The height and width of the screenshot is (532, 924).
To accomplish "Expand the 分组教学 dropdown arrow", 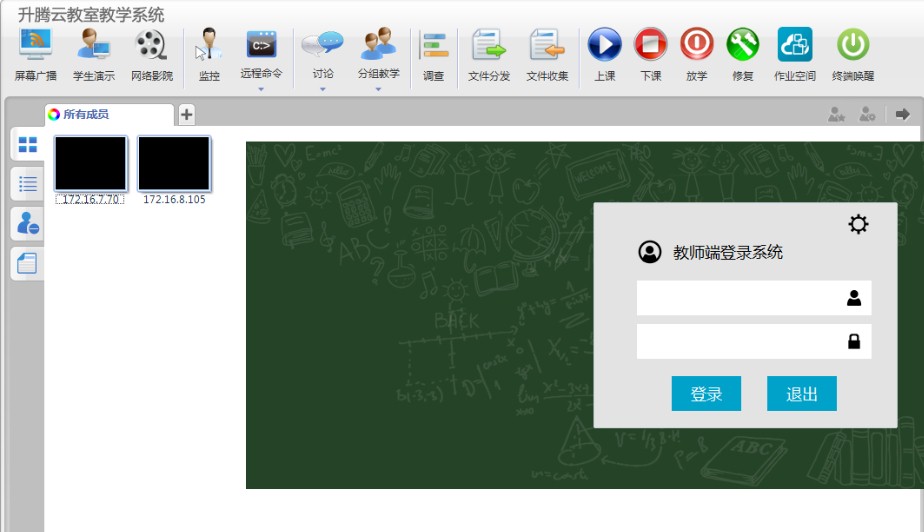I will click(378, 89).
